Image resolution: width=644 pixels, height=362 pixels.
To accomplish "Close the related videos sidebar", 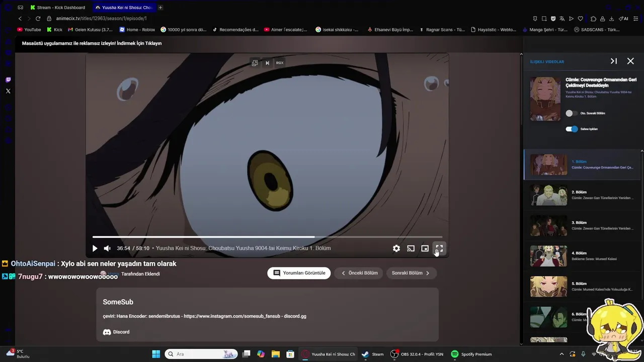I will point(630,61).
